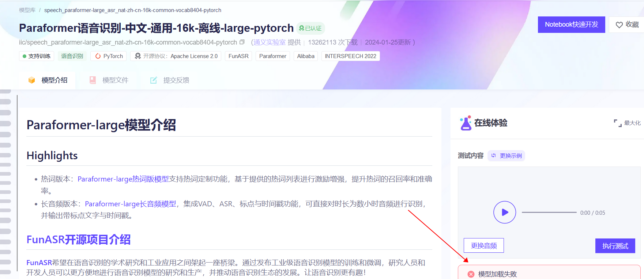This screenshot has width=644, height=279.
Task: Click the red error icon beside 模型加载失败
Action: coord(471,274)
